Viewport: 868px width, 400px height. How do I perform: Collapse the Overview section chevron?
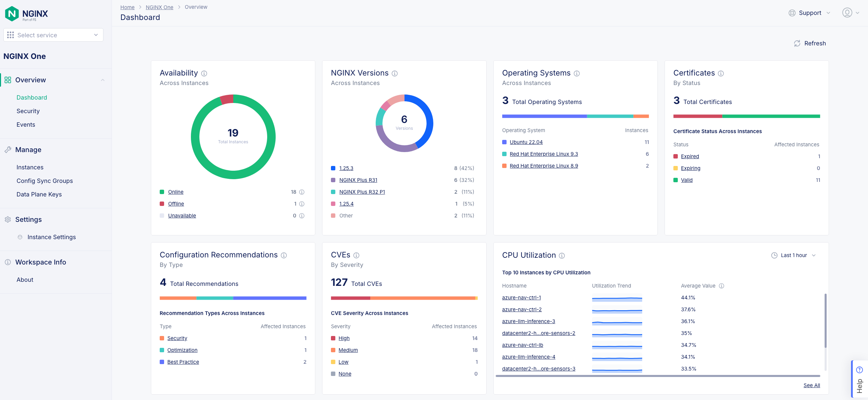coord(103,80)
